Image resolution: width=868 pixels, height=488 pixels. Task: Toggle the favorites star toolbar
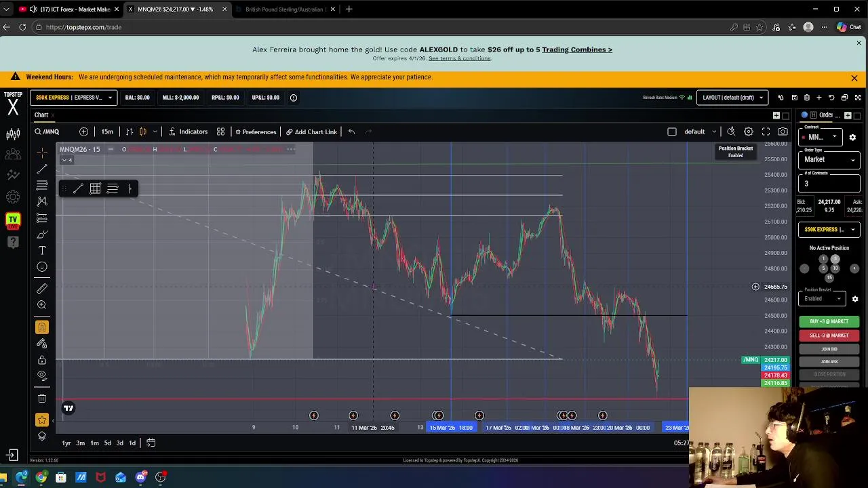42,420
